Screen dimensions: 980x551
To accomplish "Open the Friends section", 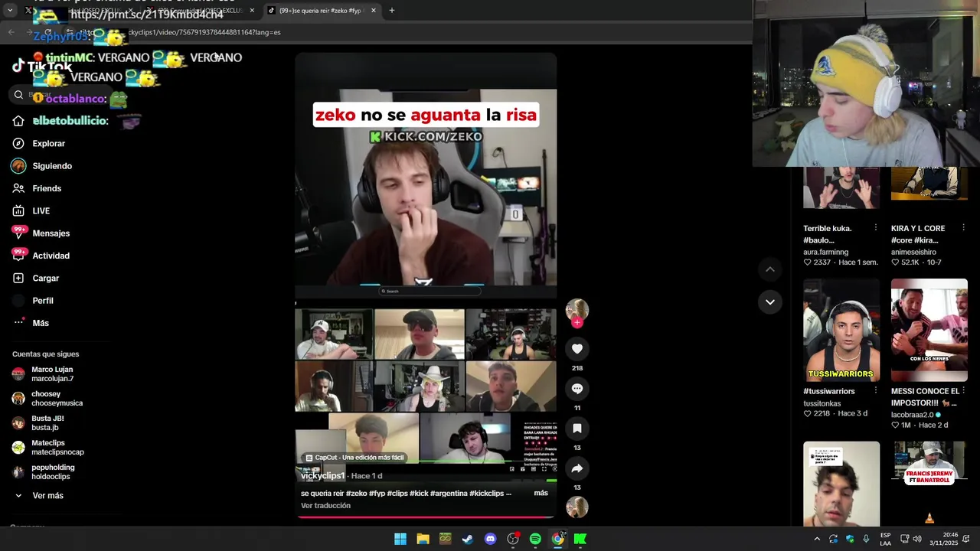I will (47, 188).
